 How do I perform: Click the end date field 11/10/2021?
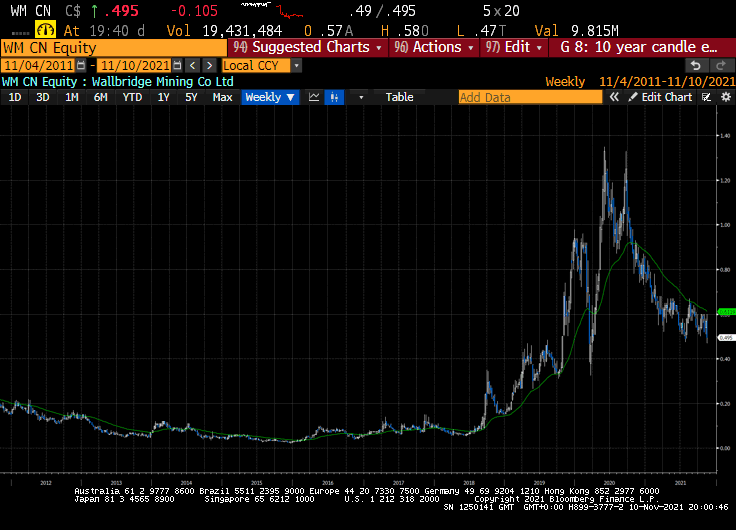point(135,65)
